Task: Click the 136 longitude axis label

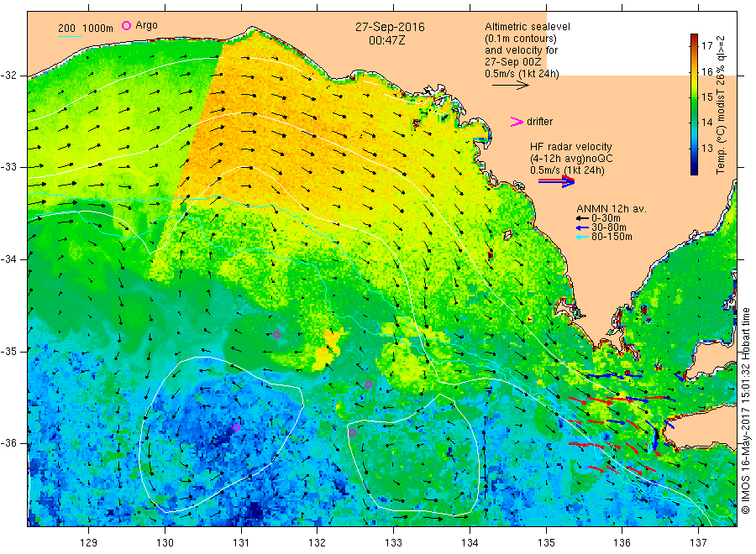Action: [622, 543]
